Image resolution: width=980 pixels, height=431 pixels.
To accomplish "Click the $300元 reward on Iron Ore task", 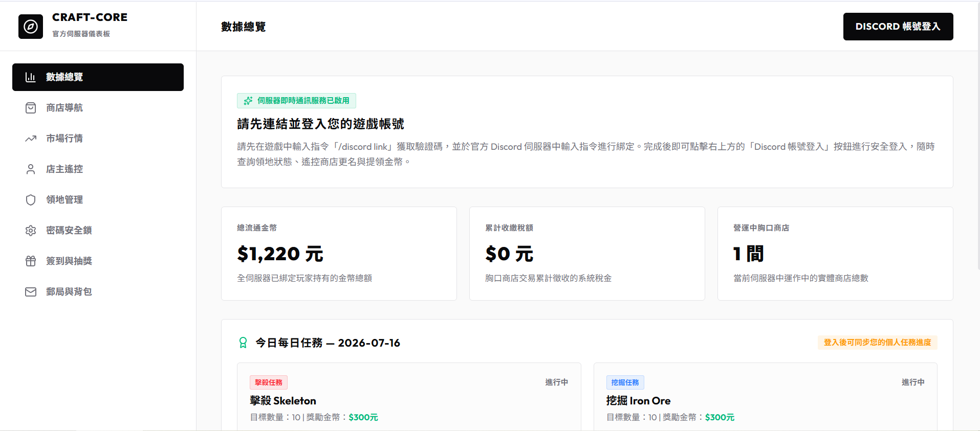I will [x=720, y=417].
